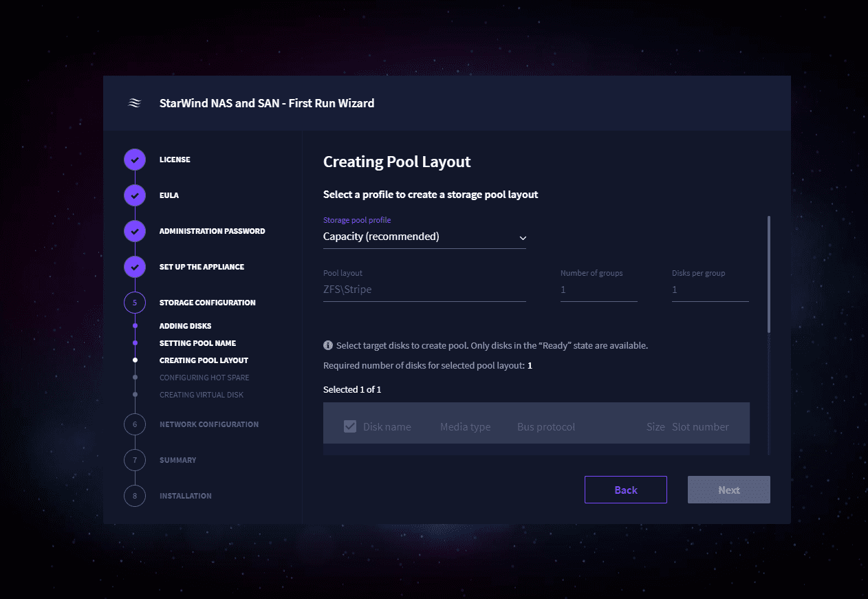Click the Next button
The height and width of the screenshot is (599, 868).
(x=729, y=490)
